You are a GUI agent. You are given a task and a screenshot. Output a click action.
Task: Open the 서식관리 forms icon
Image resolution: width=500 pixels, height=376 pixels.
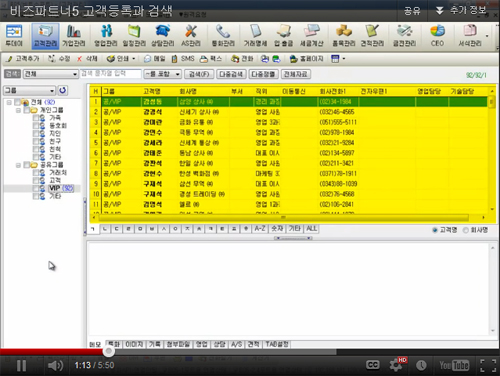coord(469,35)
